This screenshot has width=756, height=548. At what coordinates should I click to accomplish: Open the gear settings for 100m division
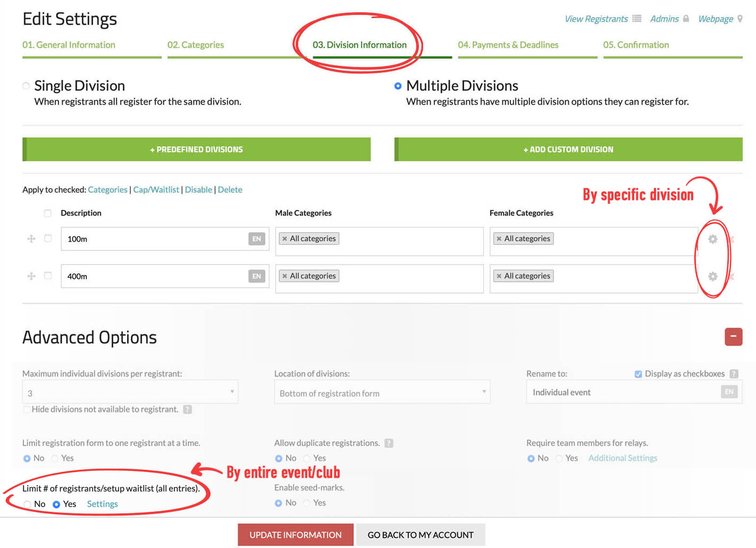point(712,239)
